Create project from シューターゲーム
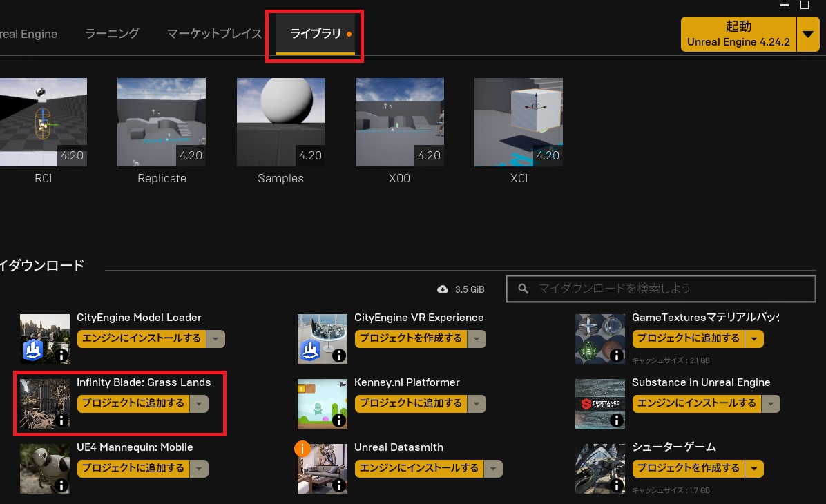The height and width of the screenshot is (504, 826). click(689, 468)
